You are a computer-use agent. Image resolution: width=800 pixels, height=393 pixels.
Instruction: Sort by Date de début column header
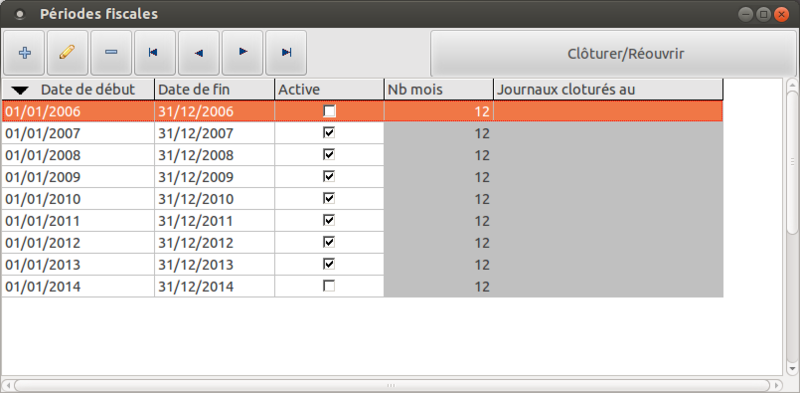tap(78, 89)
